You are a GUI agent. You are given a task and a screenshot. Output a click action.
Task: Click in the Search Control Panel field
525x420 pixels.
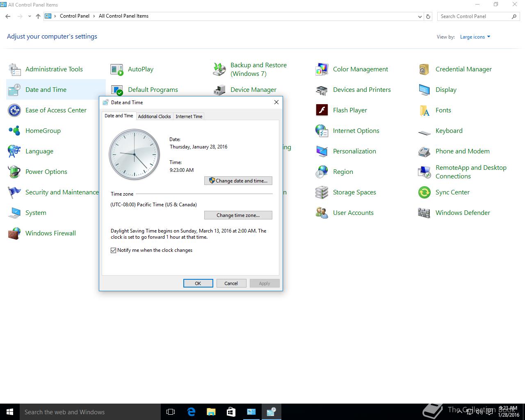[x=478, y=16]
